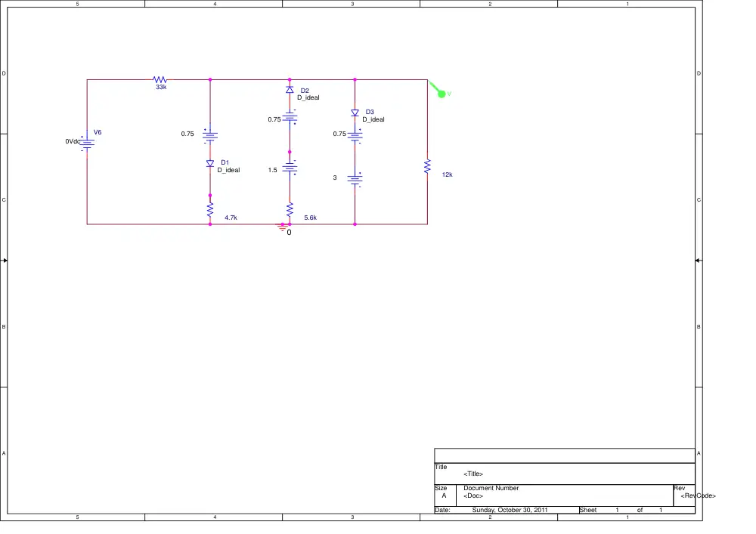Select the 4.7k resistor symbol

click(x=210, y=210)
